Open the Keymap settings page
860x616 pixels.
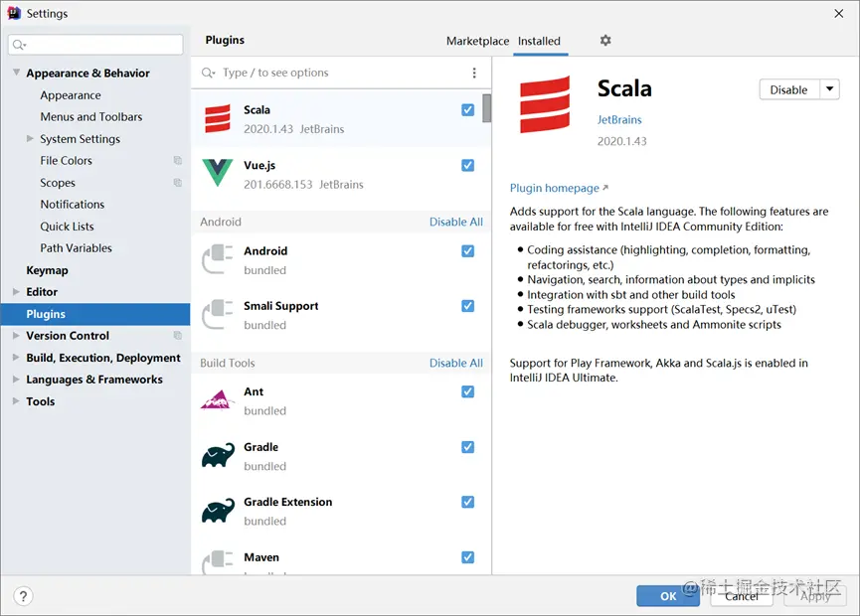[x=47, y=270]
